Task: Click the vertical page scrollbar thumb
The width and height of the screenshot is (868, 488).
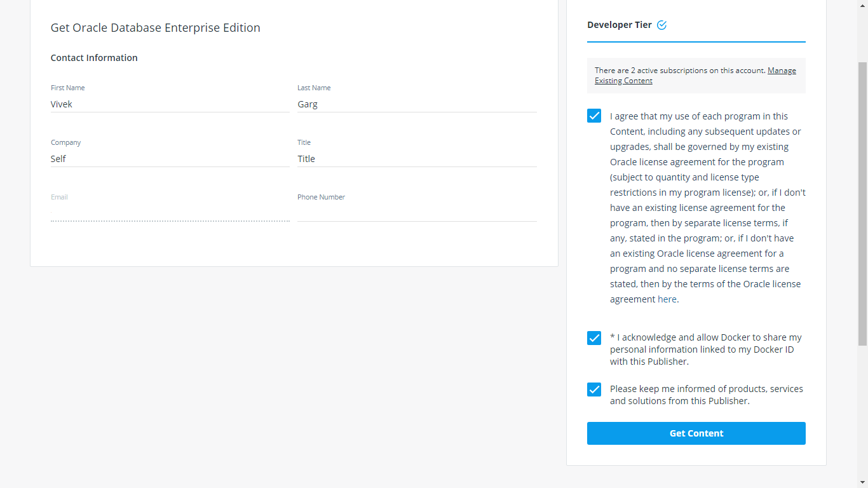Action: pos(862,203)
